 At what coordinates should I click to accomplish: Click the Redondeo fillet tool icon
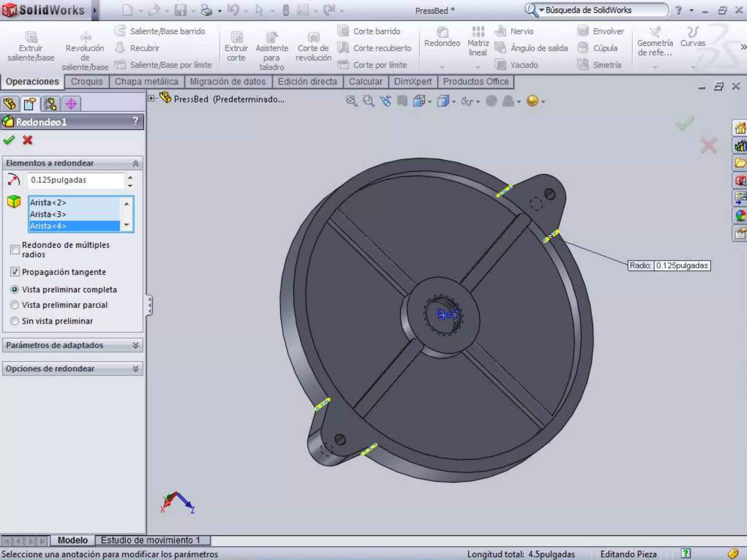(442, 33)
